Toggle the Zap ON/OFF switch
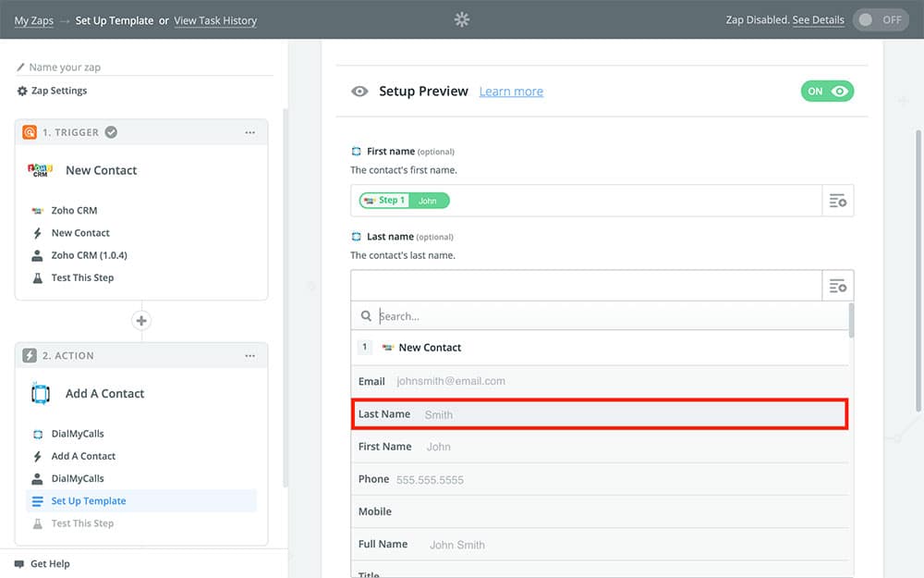 [x=881, y=19]
